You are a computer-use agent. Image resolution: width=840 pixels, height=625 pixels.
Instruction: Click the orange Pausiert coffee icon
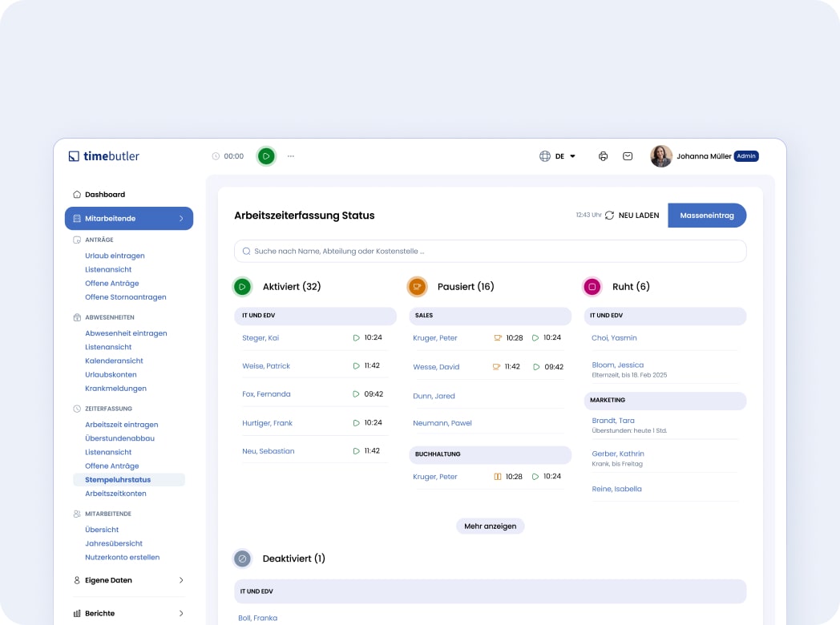click(x=417, y=287)
